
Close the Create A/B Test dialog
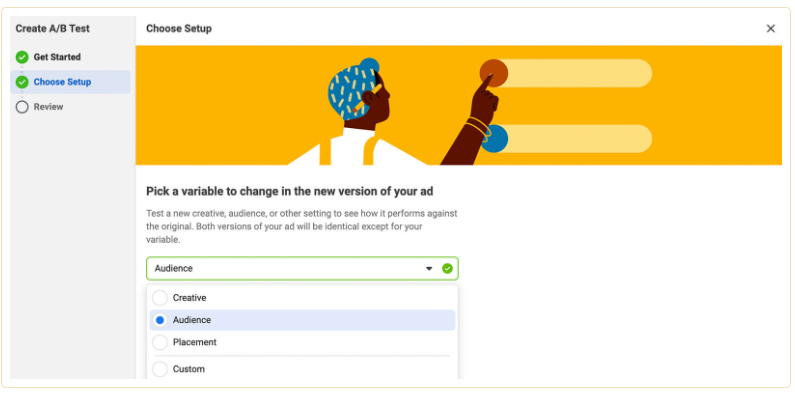pyautogui.click(x=771, y=29)
